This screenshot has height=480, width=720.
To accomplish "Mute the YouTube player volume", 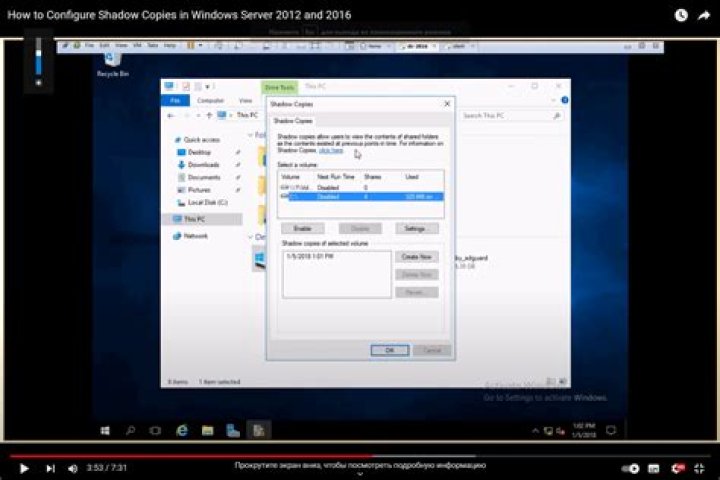I will 73,468.
